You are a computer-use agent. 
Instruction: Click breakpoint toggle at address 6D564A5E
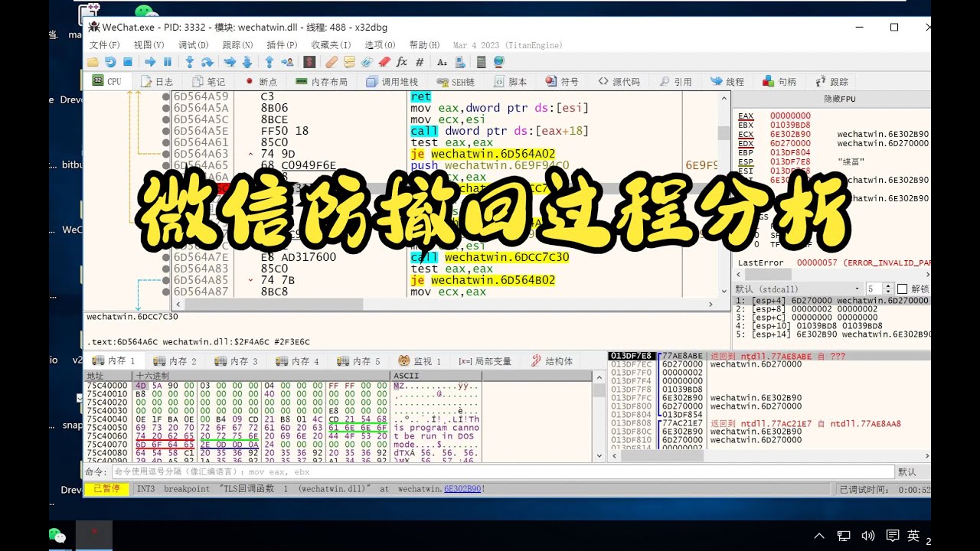pos(166,131)
